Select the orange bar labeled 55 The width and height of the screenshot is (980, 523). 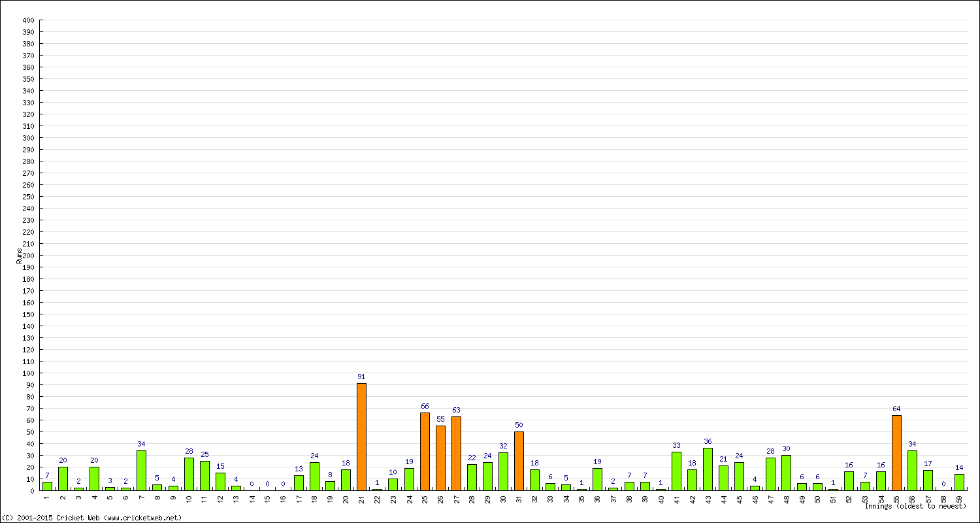440,458
